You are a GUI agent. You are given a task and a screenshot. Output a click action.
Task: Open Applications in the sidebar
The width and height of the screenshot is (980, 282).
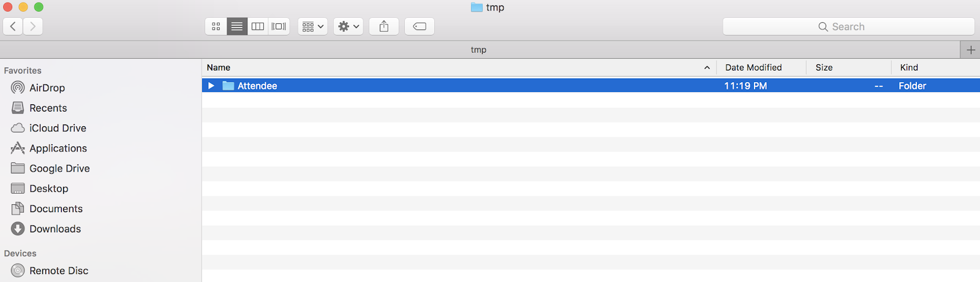58,148
